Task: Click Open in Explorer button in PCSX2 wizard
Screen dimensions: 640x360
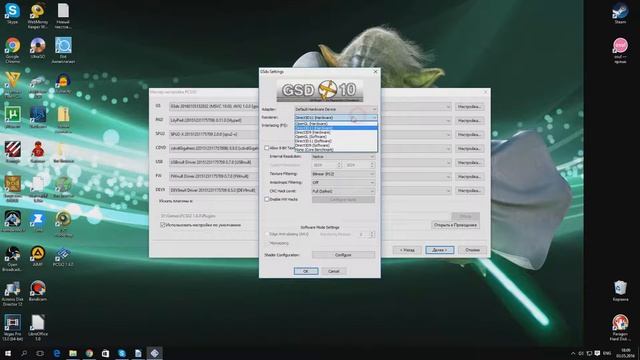Action: [455, 225]
